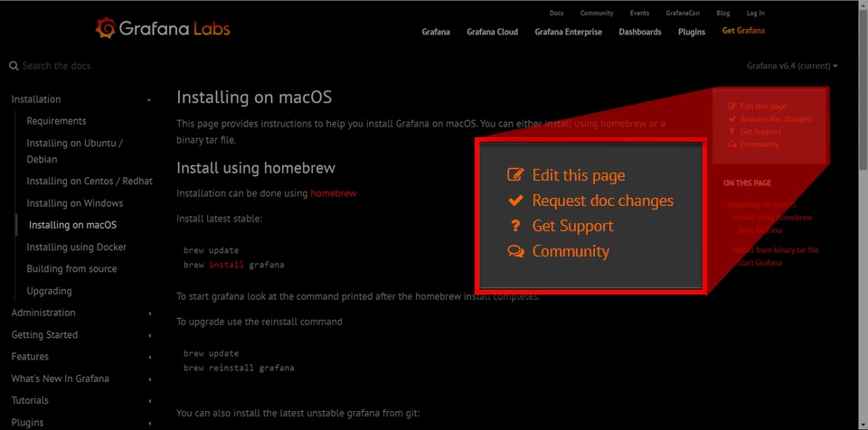Expand the Tutorials sidebar section arrow
Viewport: 868px width, 430px height.
click(149, 401)
